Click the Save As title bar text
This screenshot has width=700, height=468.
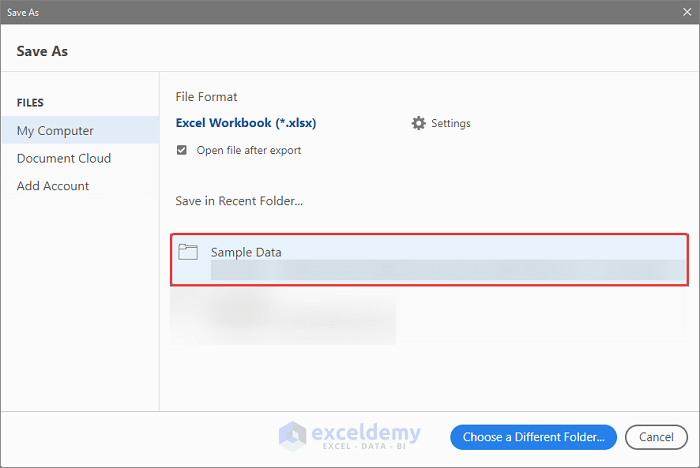[26, 12]
